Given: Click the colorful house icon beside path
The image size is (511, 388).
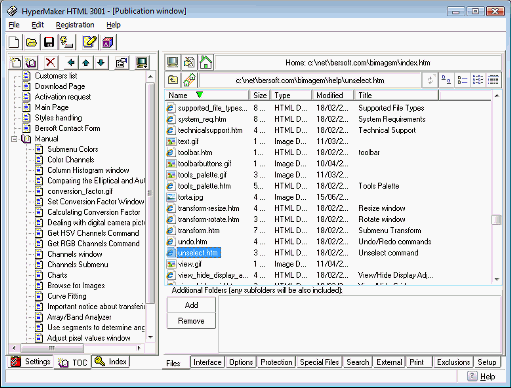Looking at the screenshot, I should tap(189, 80).
